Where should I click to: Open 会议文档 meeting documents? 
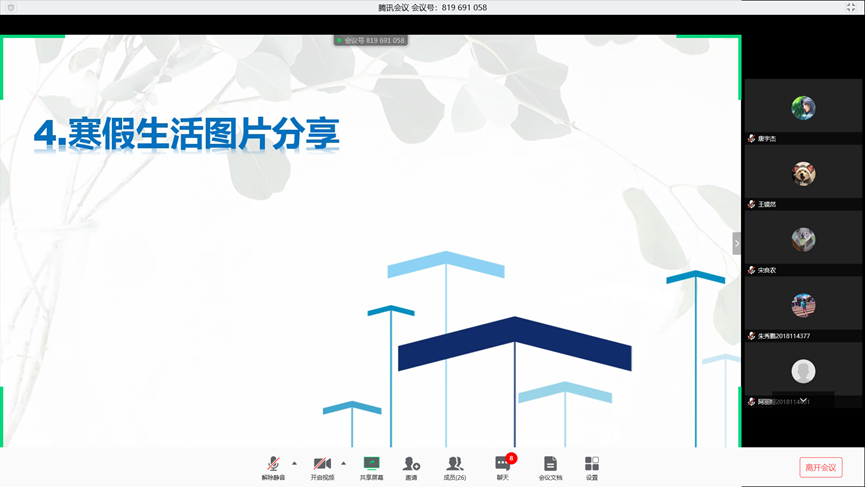(x=550, y=468)
